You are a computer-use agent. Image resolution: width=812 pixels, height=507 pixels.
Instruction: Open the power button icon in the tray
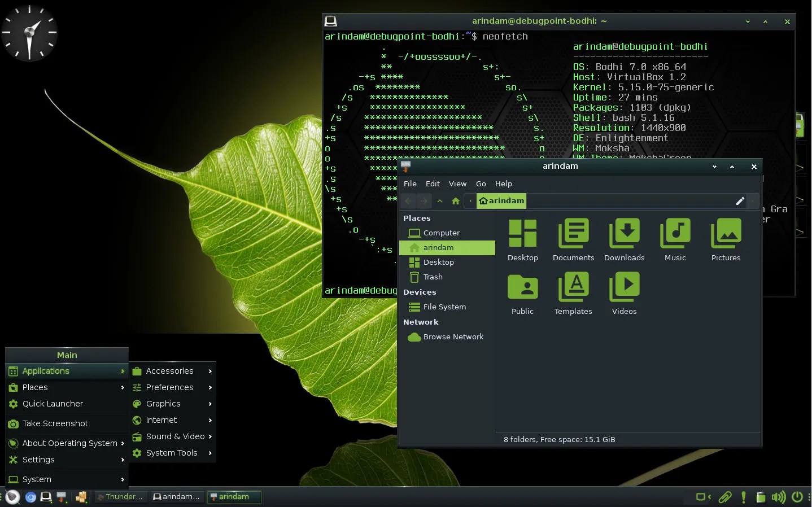[797, 497]
